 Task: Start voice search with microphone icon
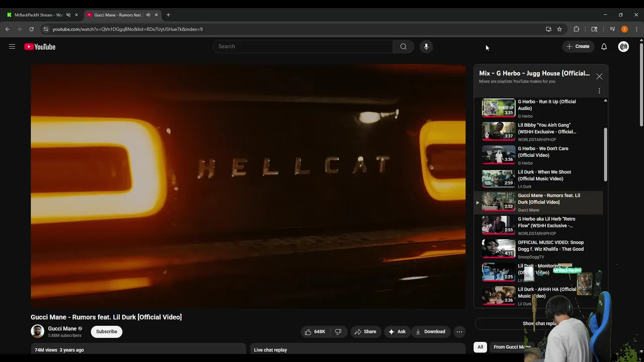coord(426,47)
